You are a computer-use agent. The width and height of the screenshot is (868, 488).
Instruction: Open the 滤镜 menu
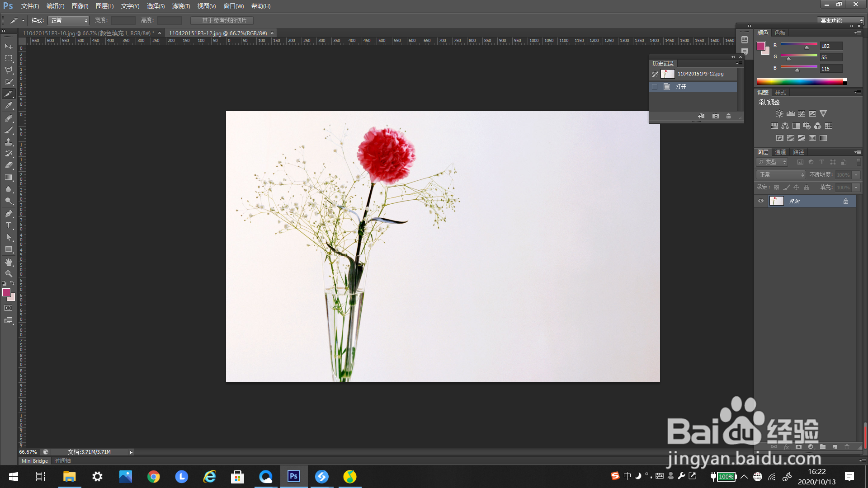(x=181, y=6)
